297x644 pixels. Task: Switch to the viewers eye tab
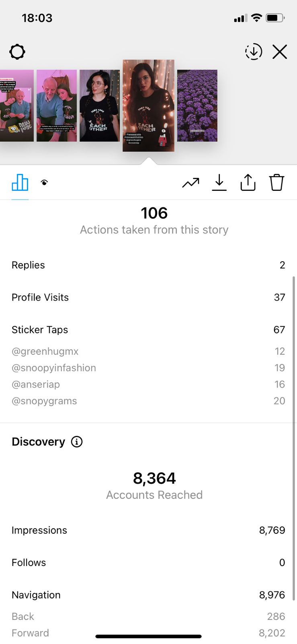(x=45, y=183)
